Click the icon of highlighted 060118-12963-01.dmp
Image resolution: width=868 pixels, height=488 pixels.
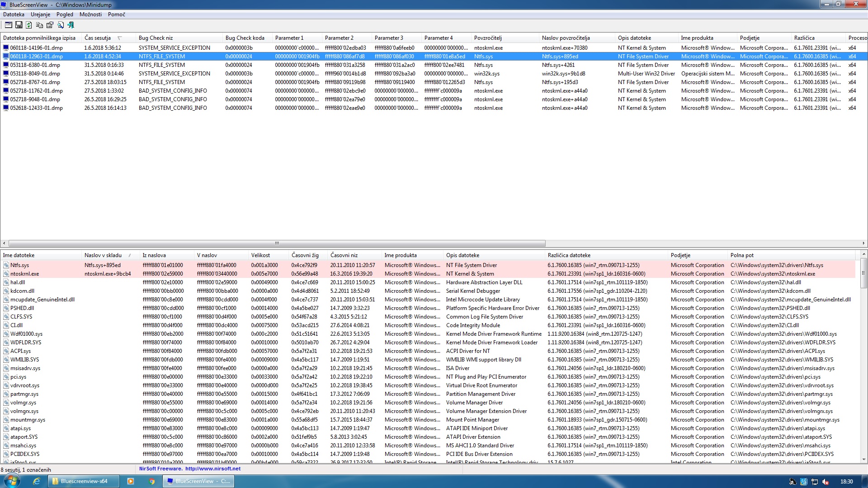(6, 56)
